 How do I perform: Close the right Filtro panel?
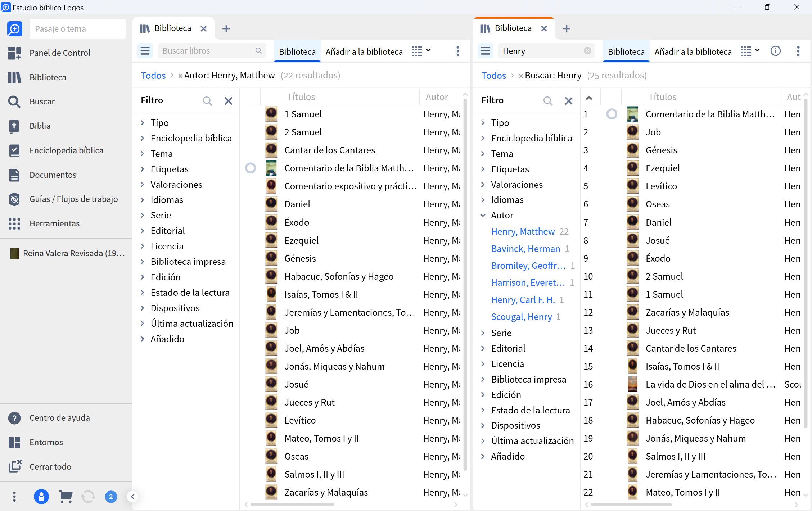(x=569, y=101)
